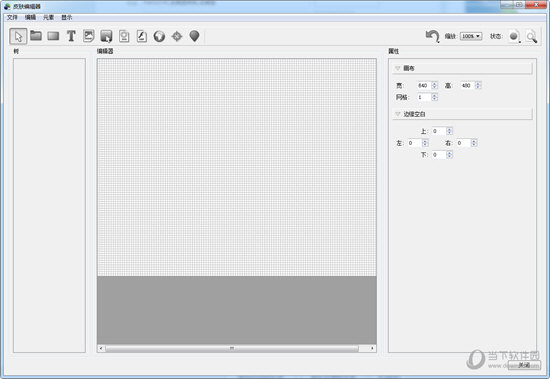Select the globe tool icon

(x=159, y=36)
